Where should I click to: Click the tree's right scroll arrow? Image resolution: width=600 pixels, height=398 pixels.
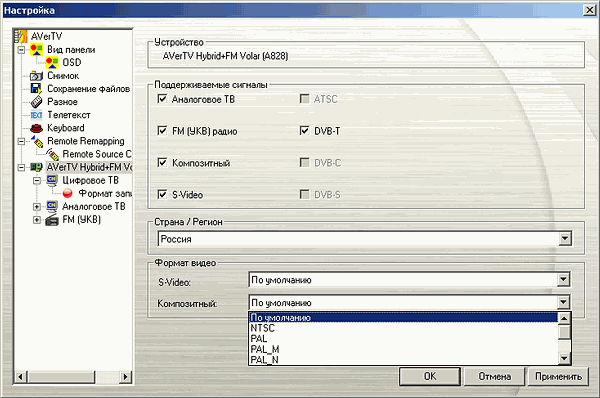125,377
